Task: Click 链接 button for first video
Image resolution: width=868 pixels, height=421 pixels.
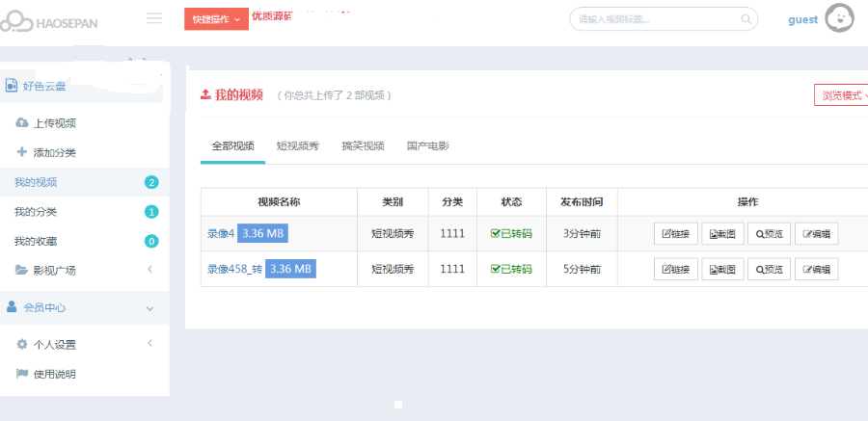Action: coord(675,234)
